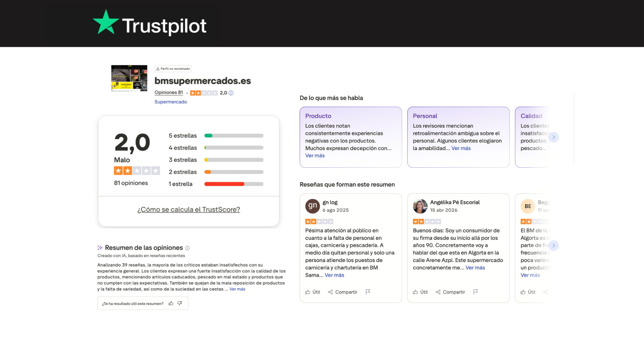Click the Trustpilot wordmark
The height and width of the screenshot is (362, 644).
point(164,26)
